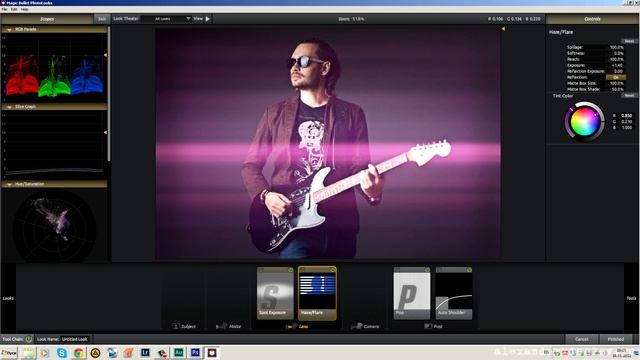
Task: Click the Scopes panel header
Action: click(47, 19)
